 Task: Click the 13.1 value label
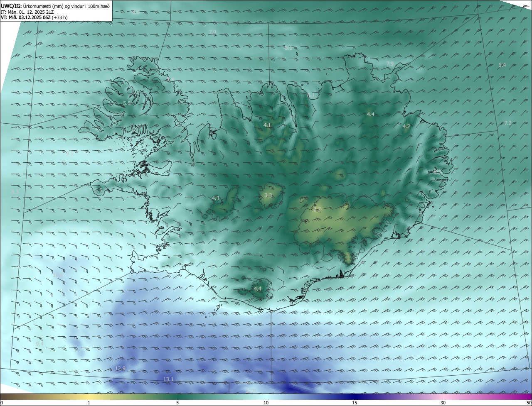(168, 379)
